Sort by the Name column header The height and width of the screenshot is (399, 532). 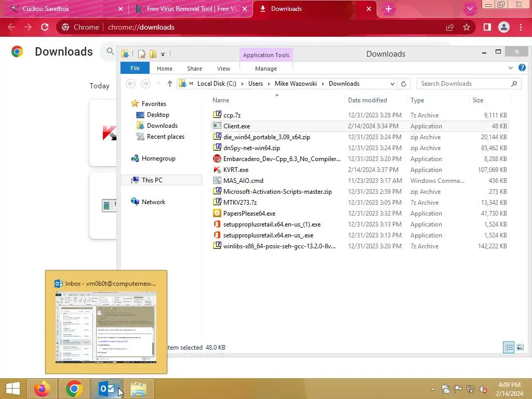click(277, 100)
